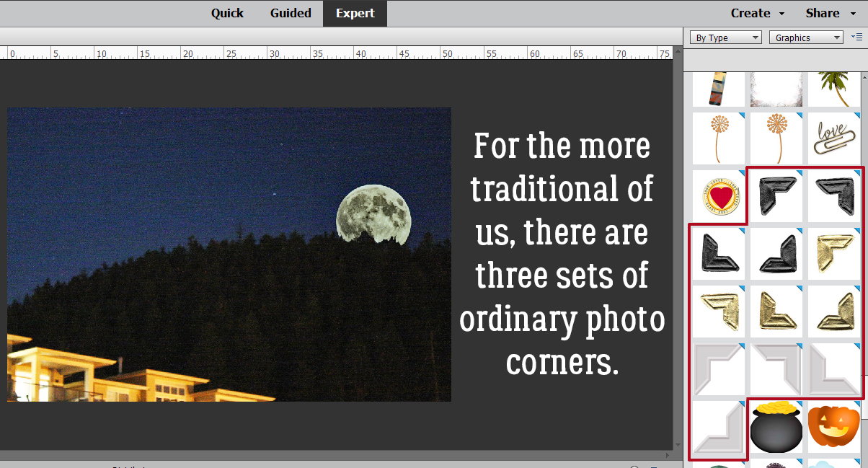Viewport: 868px width, 468px height.
Task: Pick the dandelion graphic next to the love paperclip
Action: [x=776, y=138]
